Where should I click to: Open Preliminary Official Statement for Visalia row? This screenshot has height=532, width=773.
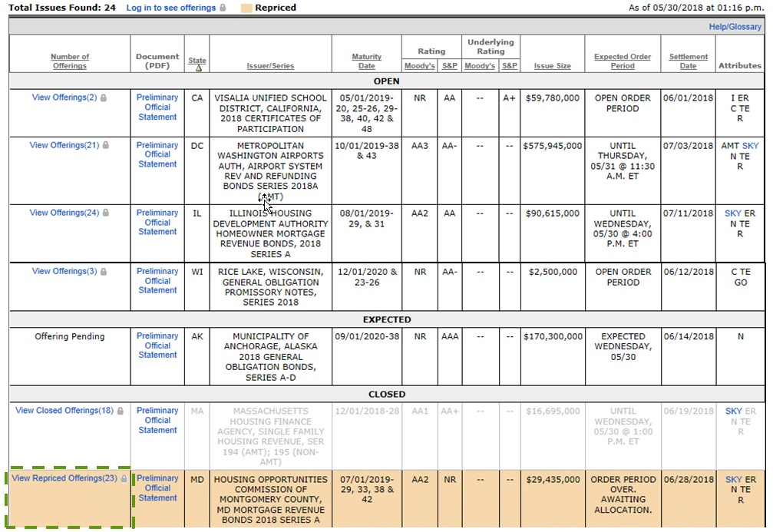(157, 107)
